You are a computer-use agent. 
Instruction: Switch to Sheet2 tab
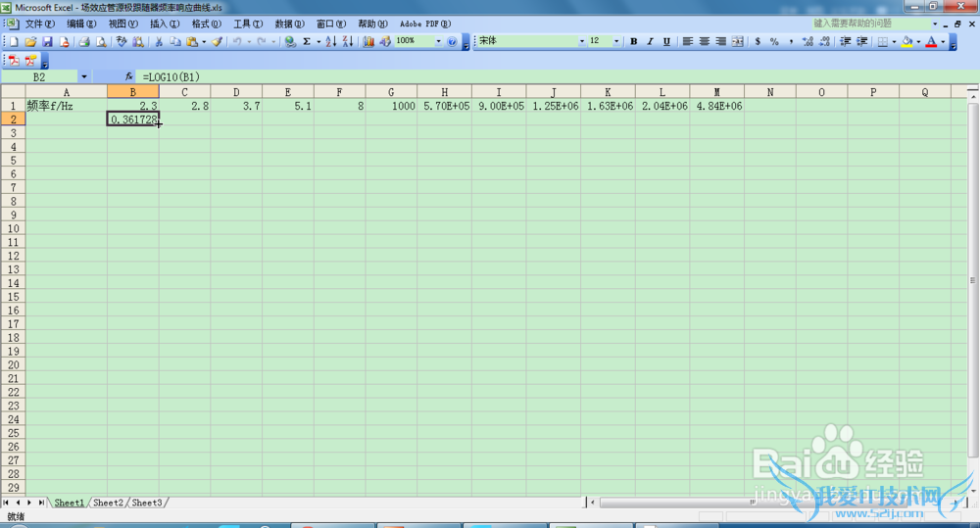[108, 503]
